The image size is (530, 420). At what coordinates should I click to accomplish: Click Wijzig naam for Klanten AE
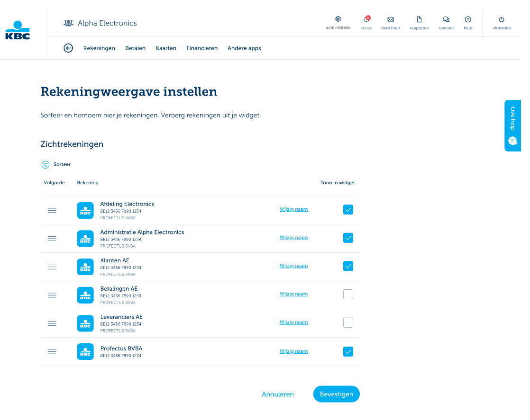tap(293, 266)
